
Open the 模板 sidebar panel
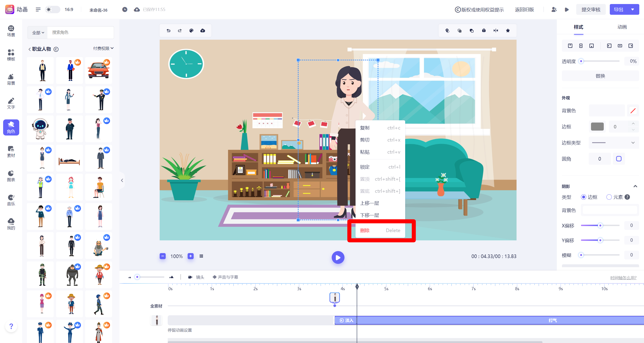11,55
